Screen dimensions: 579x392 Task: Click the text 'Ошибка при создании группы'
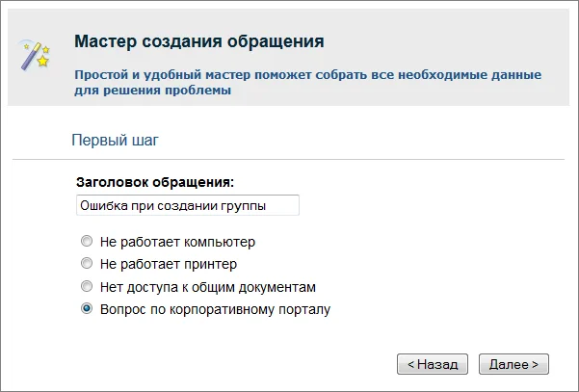[x=172, y=205]
